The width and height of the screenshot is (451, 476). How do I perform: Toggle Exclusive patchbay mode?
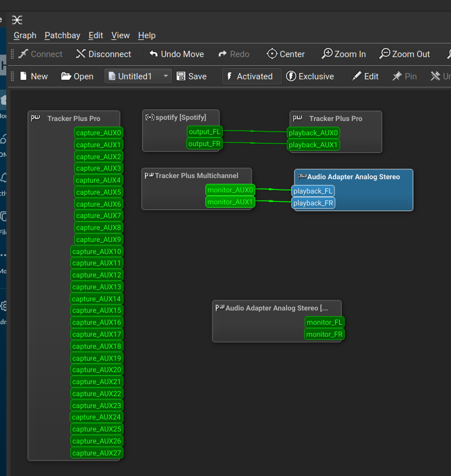(x=310, y=76)
